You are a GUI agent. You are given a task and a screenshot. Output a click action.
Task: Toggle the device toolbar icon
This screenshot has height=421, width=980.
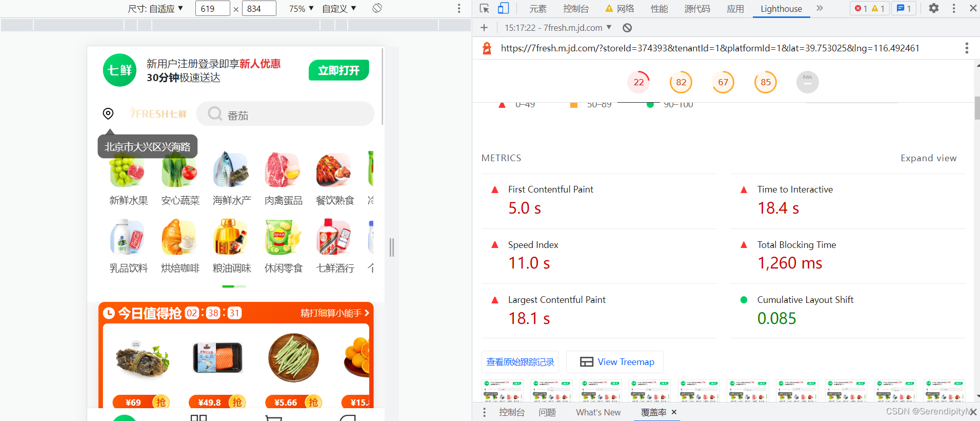[x=503, y=8]
